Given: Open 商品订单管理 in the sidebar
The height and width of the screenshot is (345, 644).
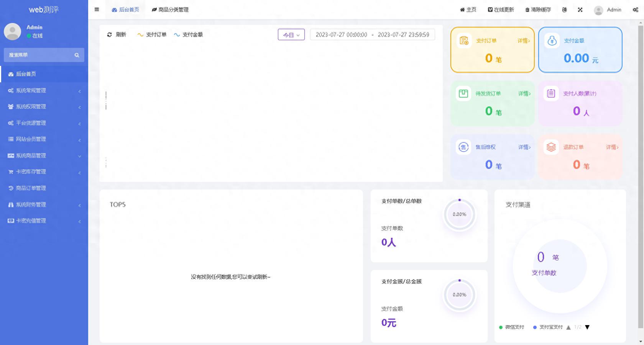Looking at the screenshot, I should pyautogui.click(x=44, y=188).
